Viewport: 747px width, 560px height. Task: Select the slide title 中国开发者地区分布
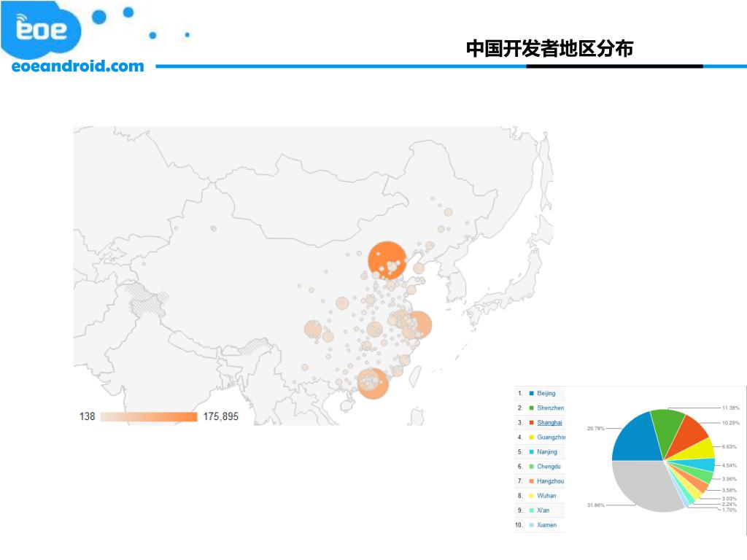[549, 49]
